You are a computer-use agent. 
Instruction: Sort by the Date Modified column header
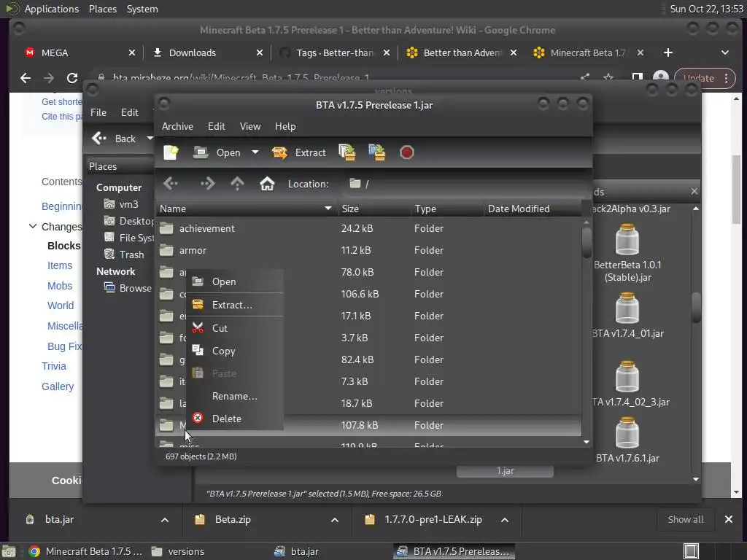point(533,209)
